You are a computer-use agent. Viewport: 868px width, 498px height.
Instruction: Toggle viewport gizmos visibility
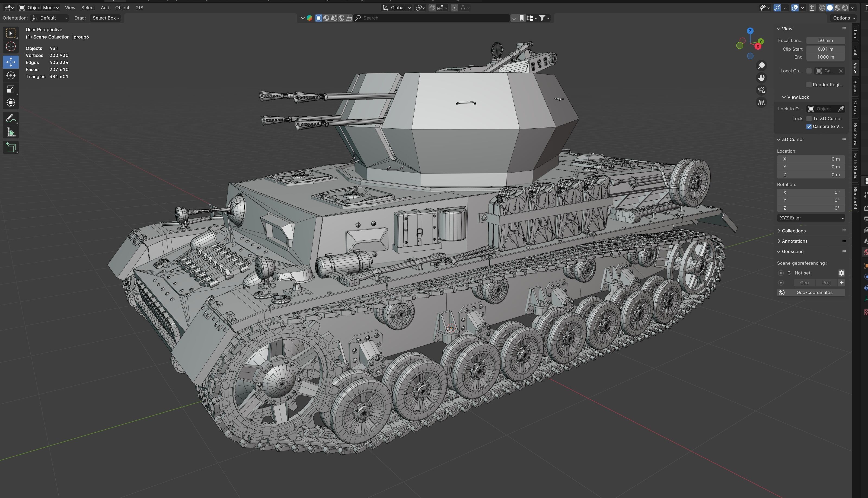pyautogui.click(x=777, y=8)
